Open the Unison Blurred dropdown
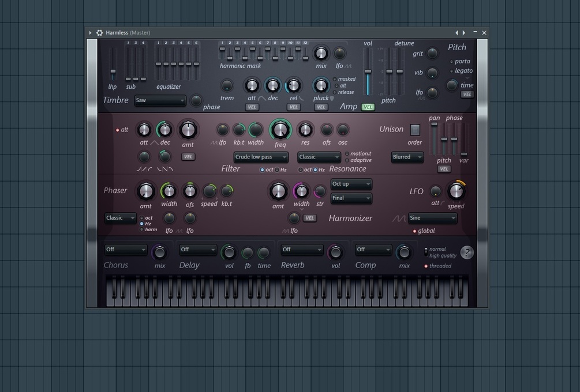This screenshot has height=392, width=580. tap(407, 157)
